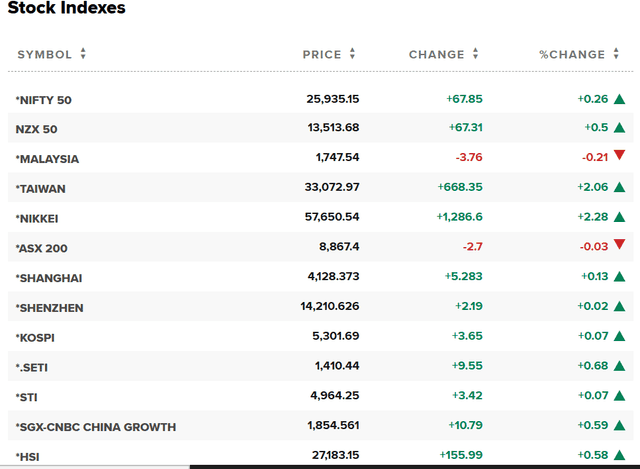
Task: Click the green up arrow for HSI
Action: [x=620, y=455]
